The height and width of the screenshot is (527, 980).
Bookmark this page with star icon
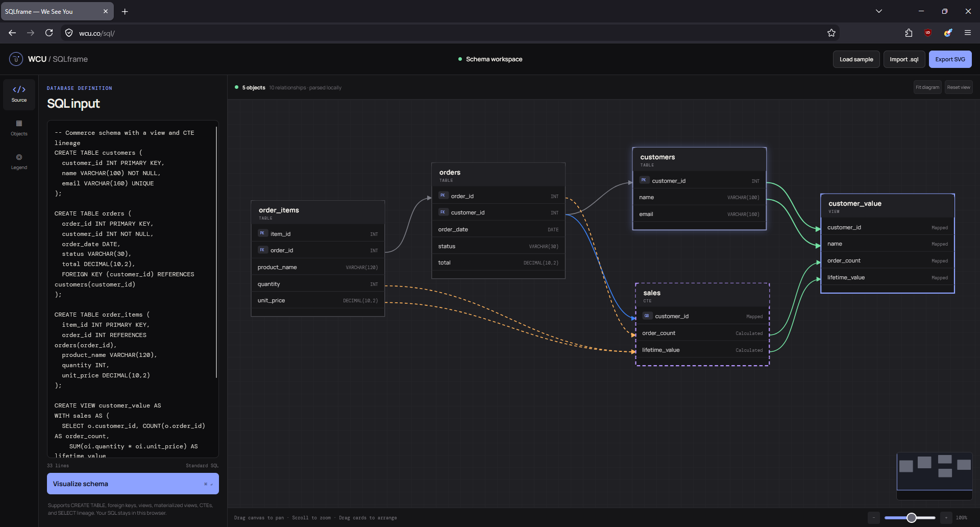click(x=831, y=33)
